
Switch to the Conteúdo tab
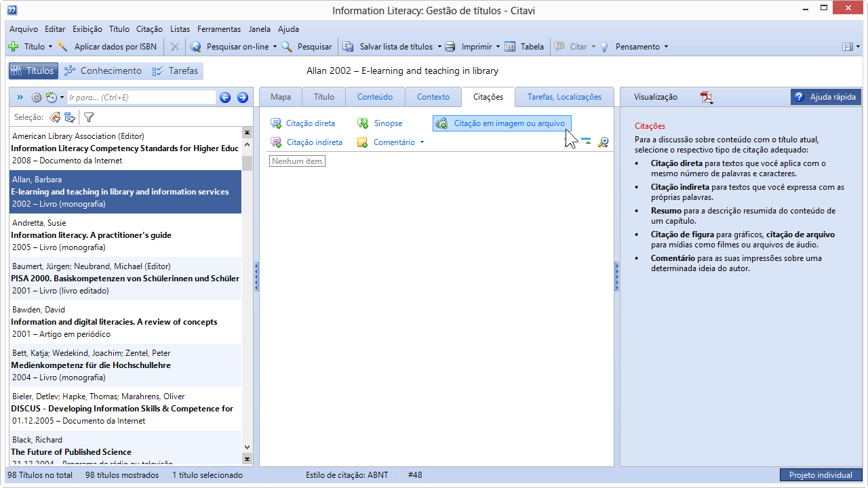375,97
